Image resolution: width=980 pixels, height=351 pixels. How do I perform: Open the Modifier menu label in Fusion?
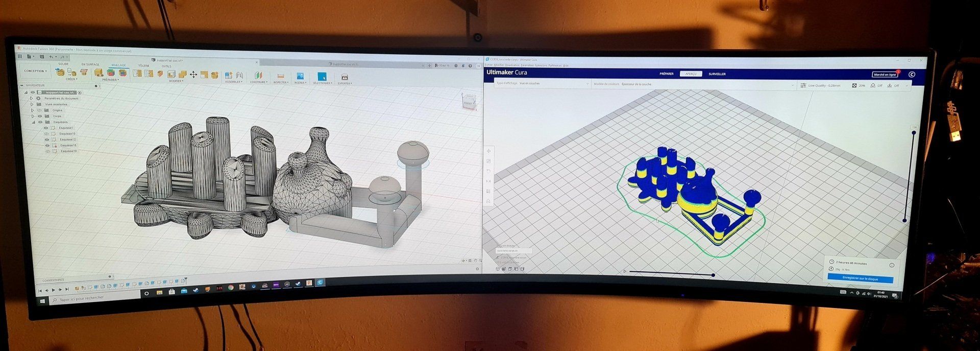176,81
